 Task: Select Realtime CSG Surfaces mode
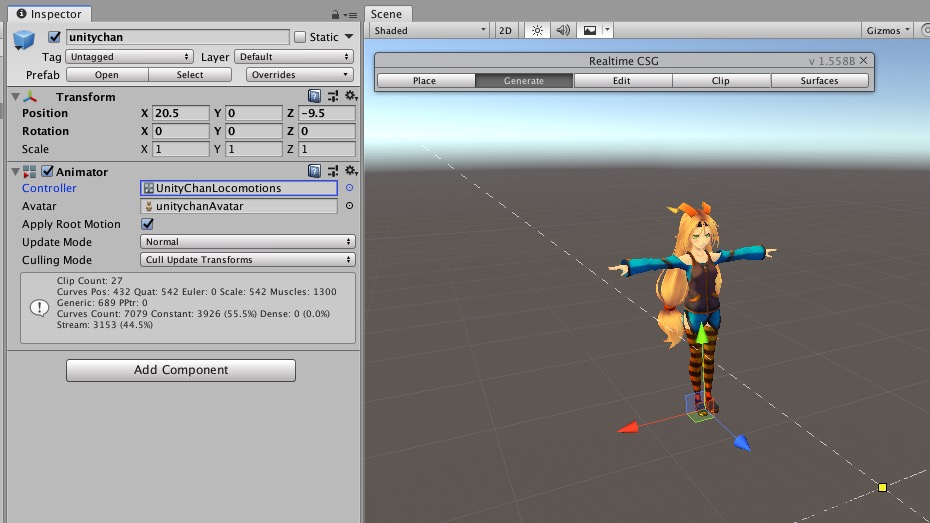coord(820,81)
